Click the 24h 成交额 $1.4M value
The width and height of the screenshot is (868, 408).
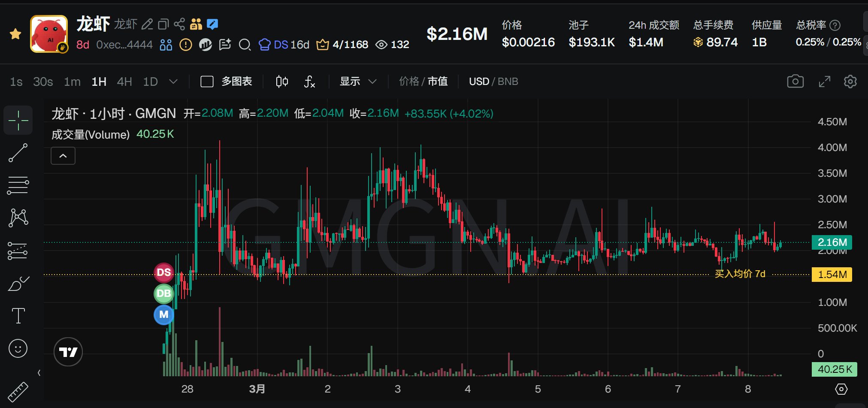click(x=646, y=42)
